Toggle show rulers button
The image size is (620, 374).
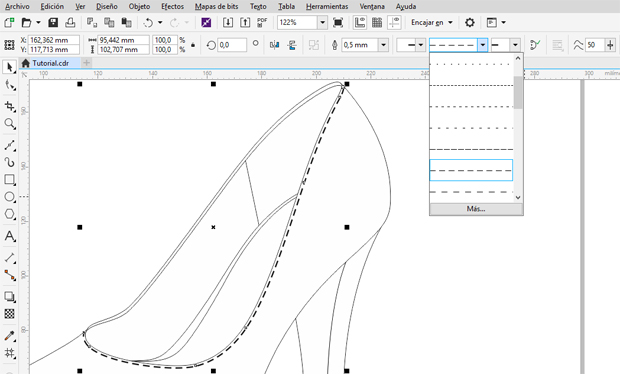[360, 23]
